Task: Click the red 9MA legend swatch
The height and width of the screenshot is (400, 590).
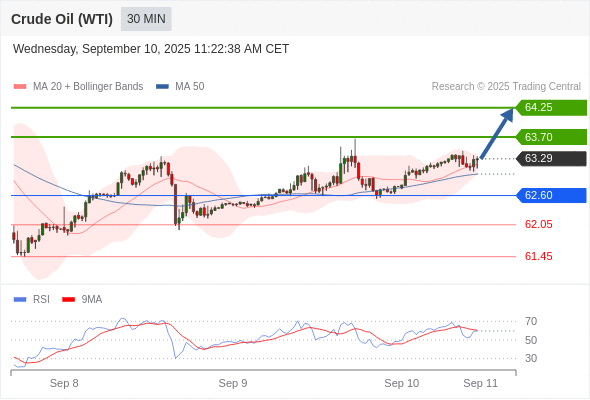Action: (68, 300)
